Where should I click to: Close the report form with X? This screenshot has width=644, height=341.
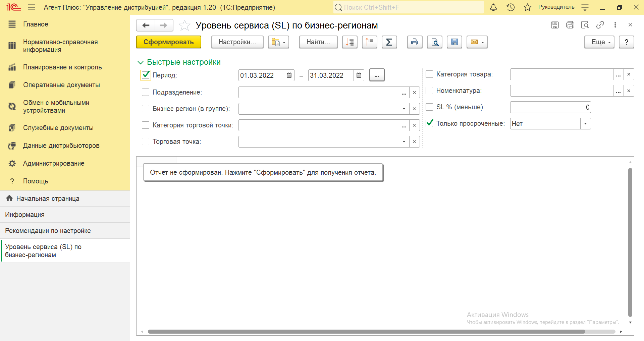[x=630, y=25]
